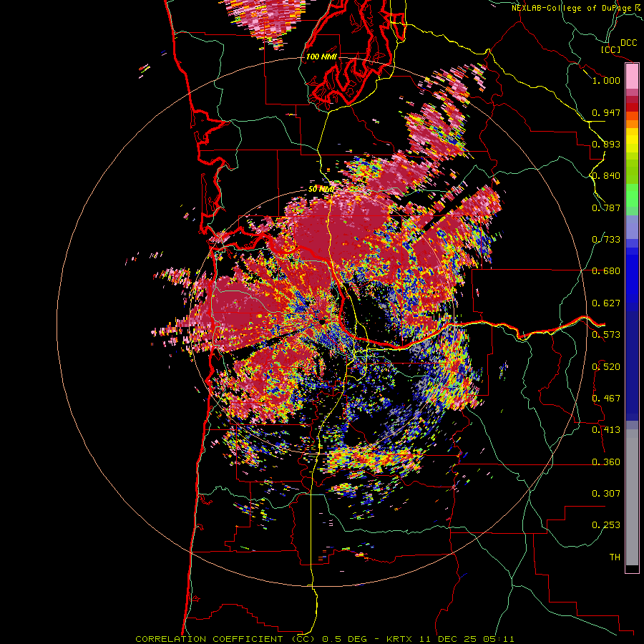Click the 0.787 color bar value
This screenshot has height=644, width=644.
click(x=606, y=208)
